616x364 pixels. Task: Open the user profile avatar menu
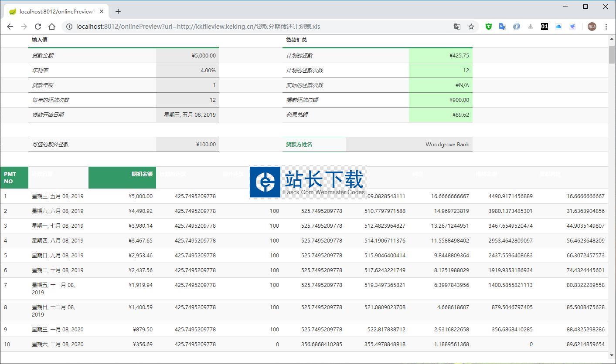(592, 27)
